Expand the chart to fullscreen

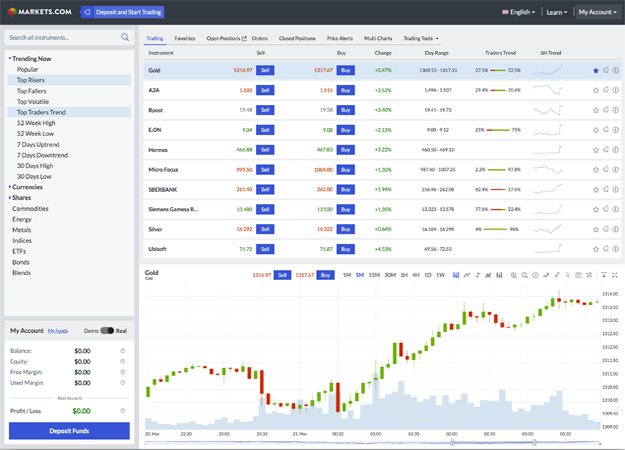pos(615,275)
